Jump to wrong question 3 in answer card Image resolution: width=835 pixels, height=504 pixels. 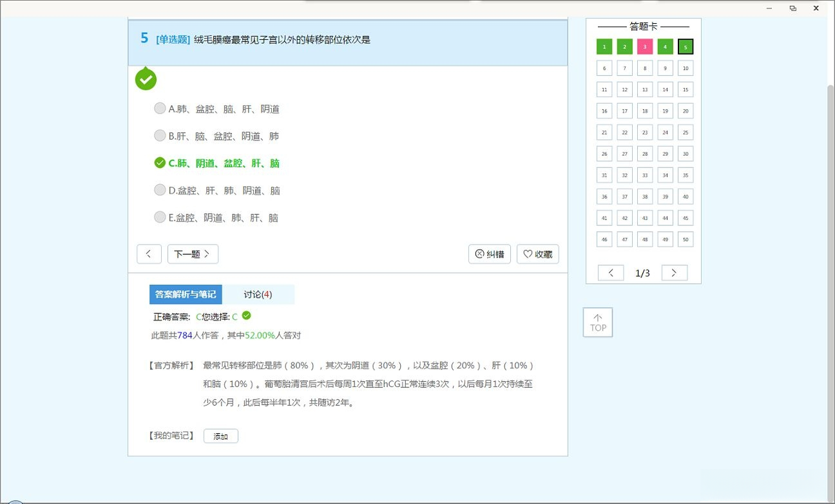point(645,46)
